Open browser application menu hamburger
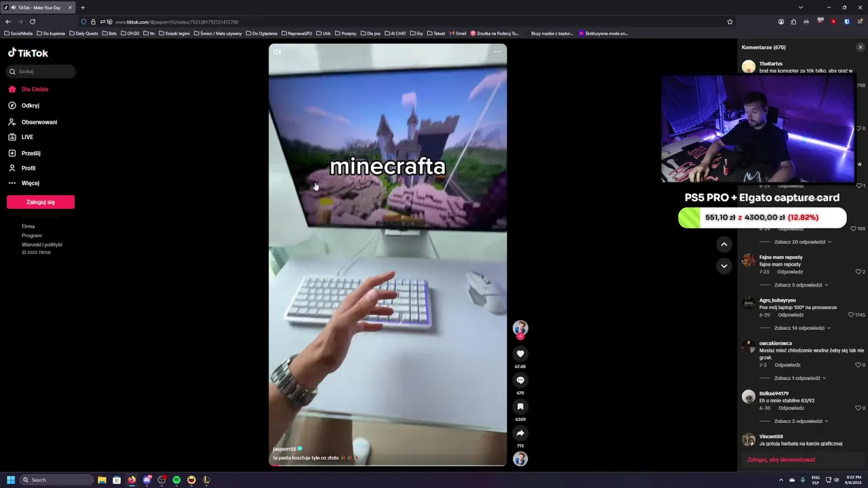Viewport: 868px width, 488px height. [x=860, y=22]
